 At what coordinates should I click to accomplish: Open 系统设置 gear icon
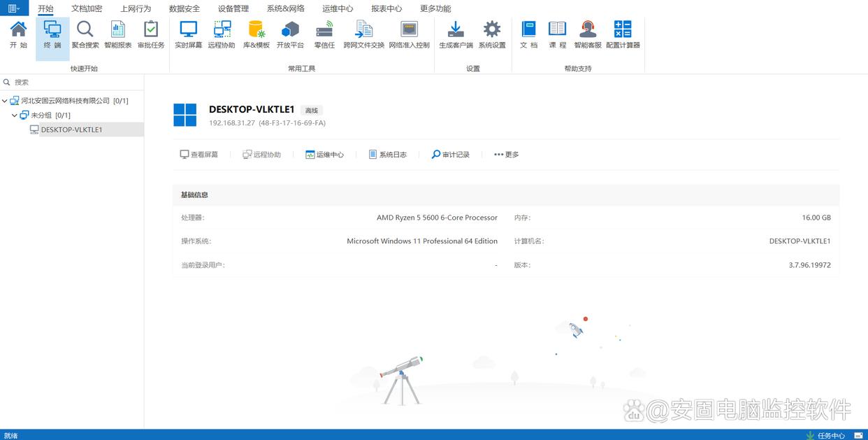click(492, 34)
